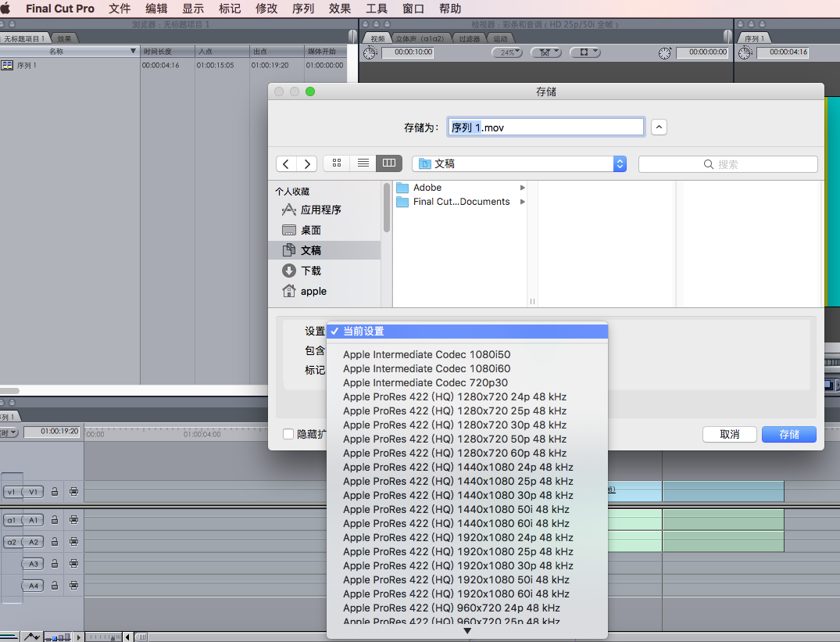Viewport: 840px width, 642px height.
Task: Open the viewer view-mode popup
Action: coord(585,52)
